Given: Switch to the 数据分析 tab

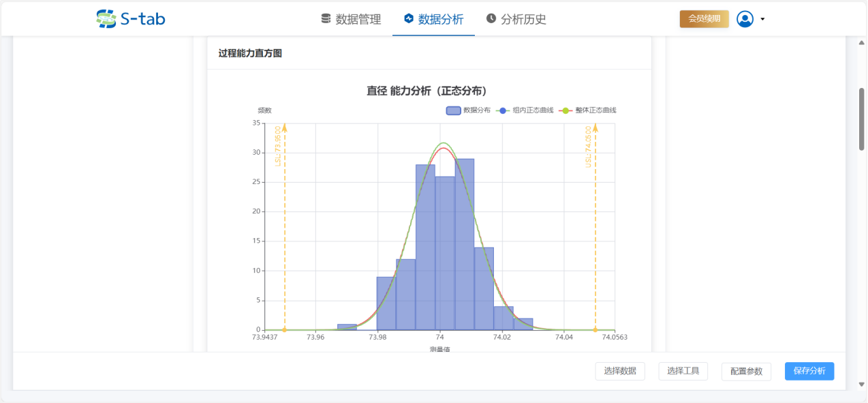Looking at the screenshot, I should tap(433, 19).
